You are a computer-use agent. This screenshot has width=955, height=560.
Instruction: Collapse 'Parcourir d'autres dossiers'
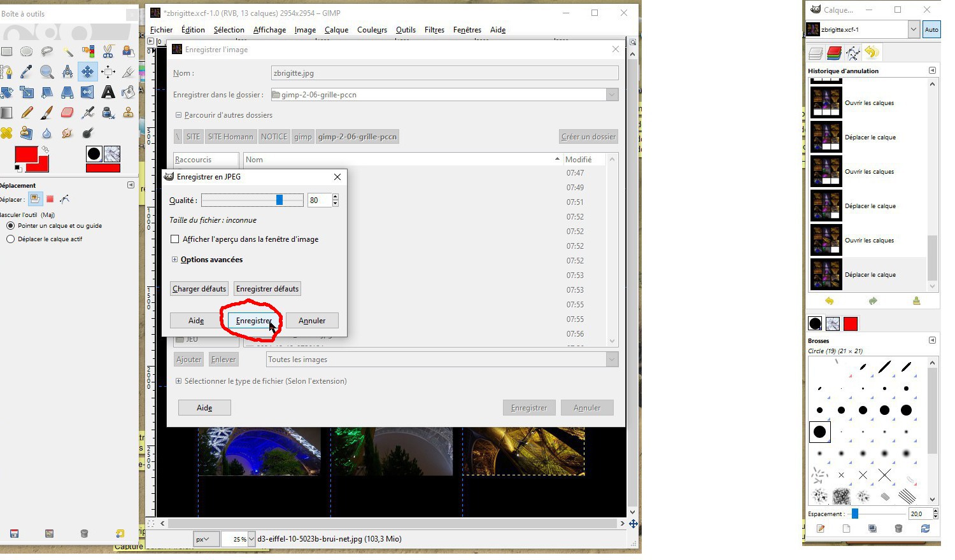179,115
